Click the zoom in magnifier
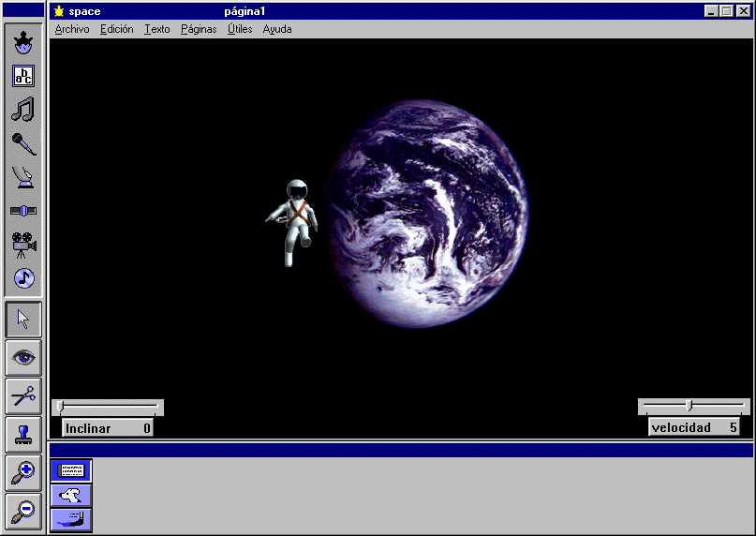Image resolution: width=756 pixels, height=536 pixels. 23,473
